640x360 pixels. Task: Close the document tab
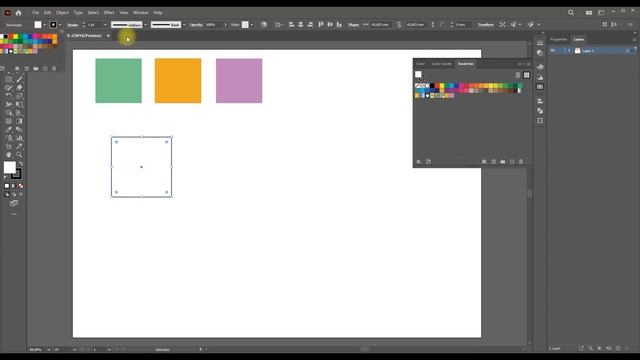[x=108, y=36]
